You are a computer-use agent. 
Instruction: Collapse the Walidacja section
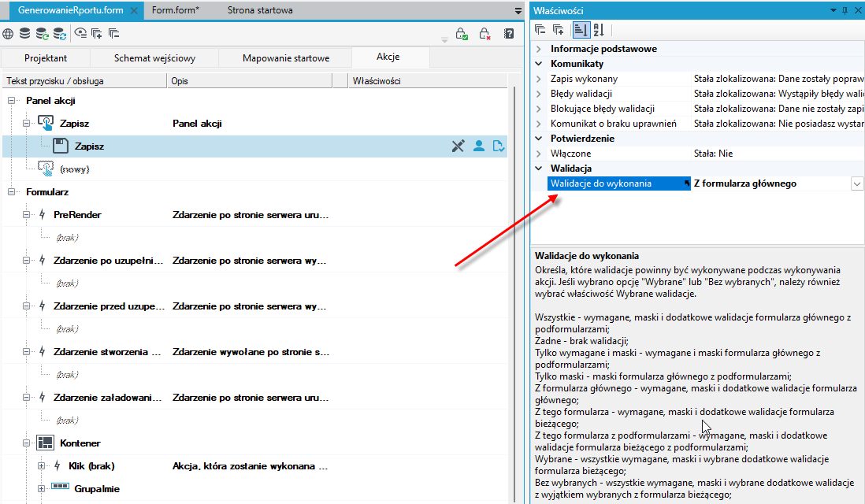[x=539, y=169]
